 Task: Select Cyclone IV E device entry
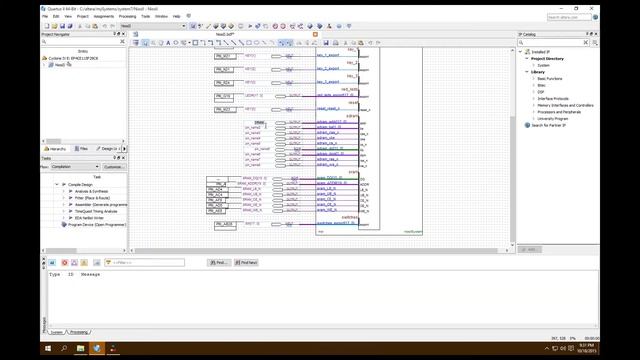tap(73, 58)
